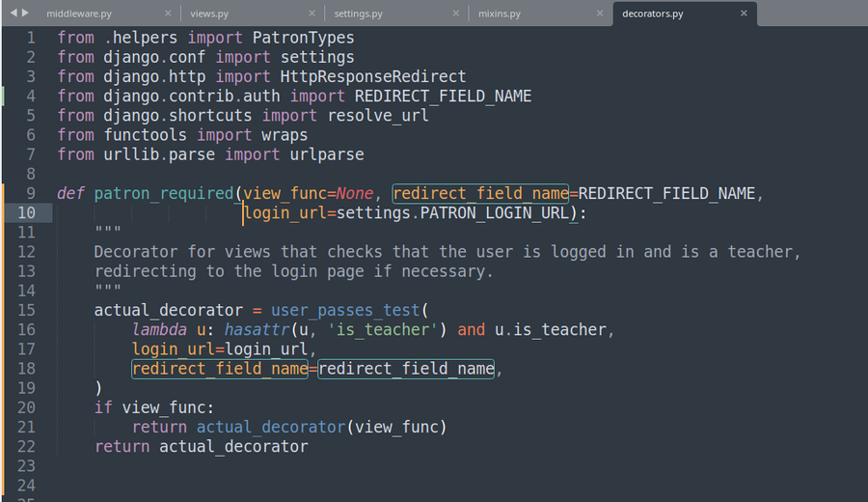Click second 'redirect_field_name' value on line 18

(406, 369)
